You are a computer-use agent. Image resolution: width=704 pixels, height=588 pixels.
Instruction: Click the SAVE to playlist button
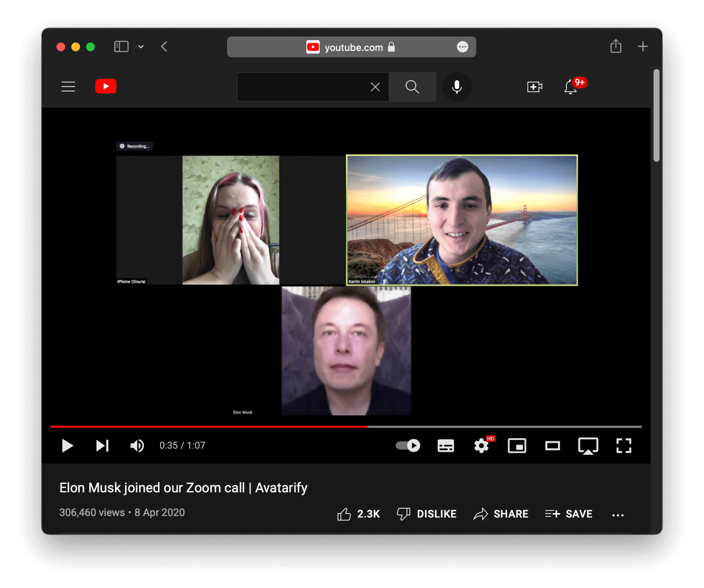(569, 514)
